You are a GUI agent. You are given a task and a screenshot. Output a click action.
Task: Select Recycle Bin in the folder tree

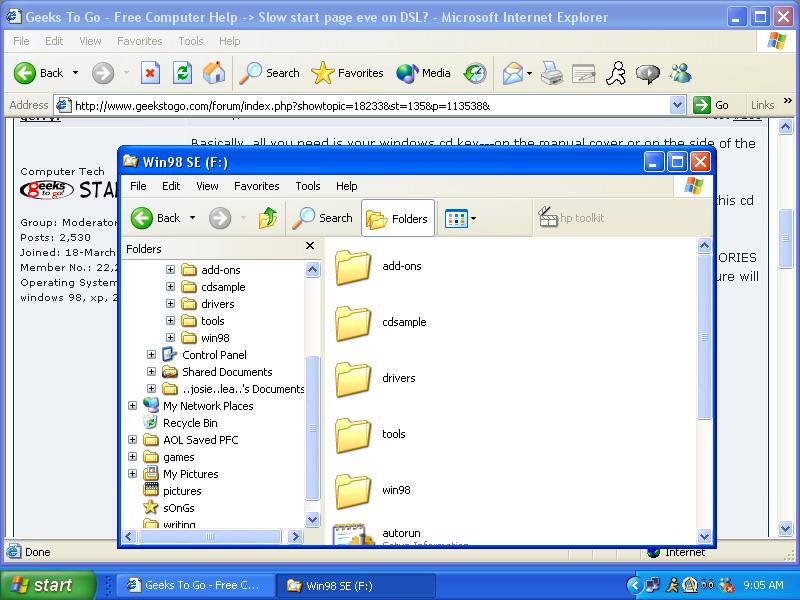[190, 423]
